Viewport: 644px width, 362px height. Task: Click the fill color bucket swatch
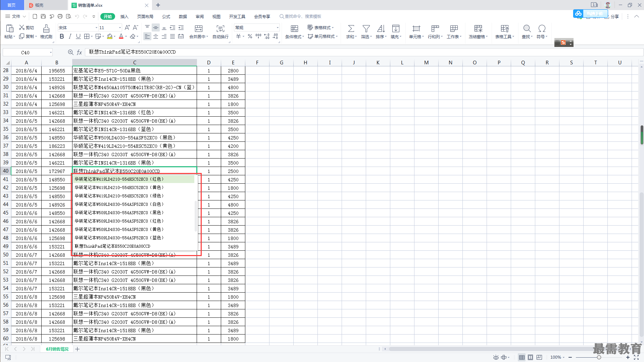(110, 36)
